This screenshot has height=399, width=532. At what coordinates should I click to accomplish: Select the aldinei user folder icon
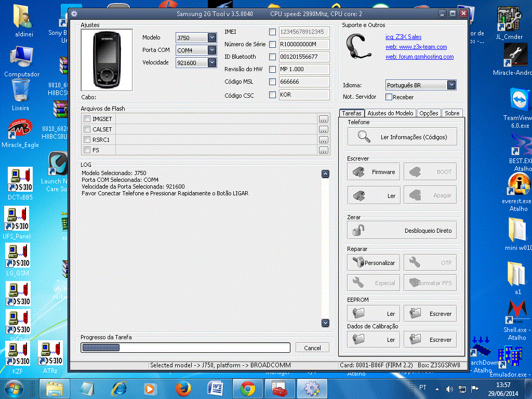(24, 20)
